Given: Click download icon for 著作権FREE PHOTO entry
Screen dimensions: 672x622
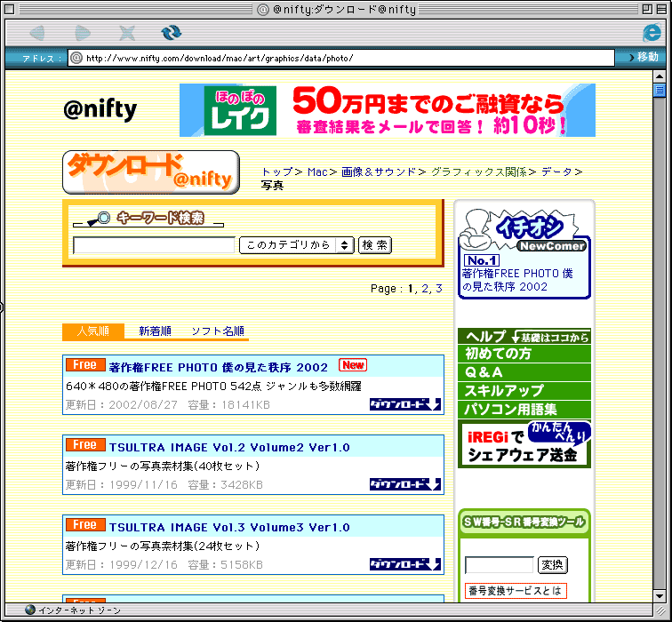Looking at the screenshot, I should 405,404.
